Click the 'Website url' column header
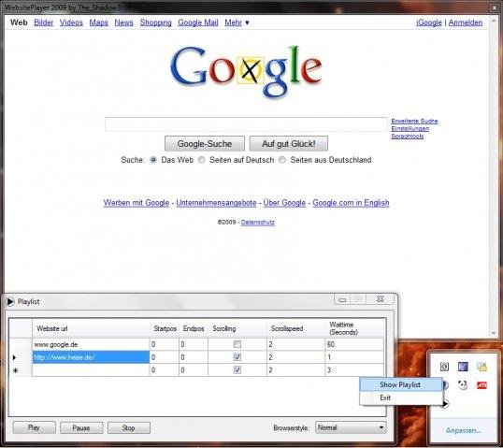The width and height of the screenshot is (503, 448). [x=91, y=328]
